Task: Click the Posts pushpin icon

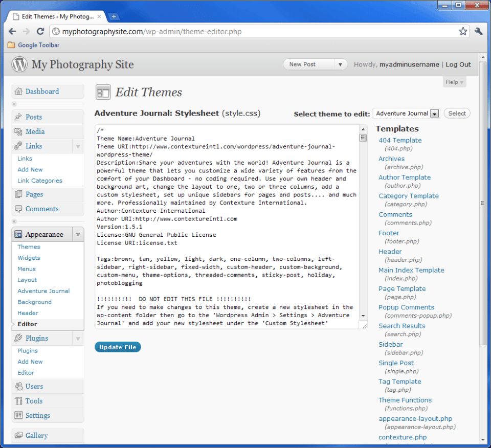Action: tap(18, 117)
